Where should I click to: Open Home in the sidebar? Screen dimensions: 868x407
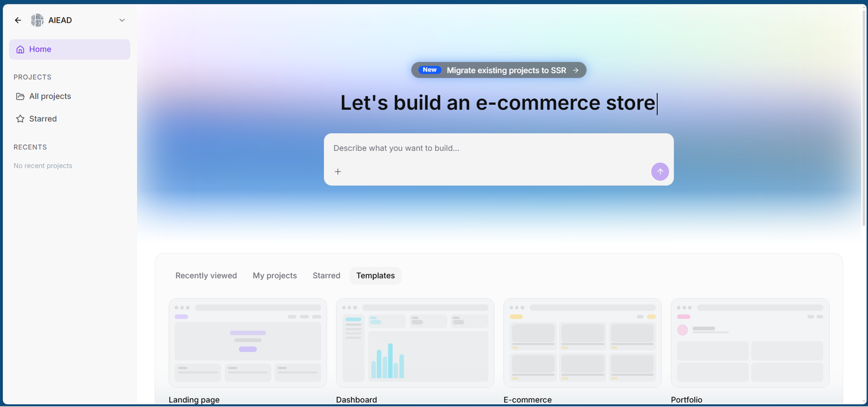point(69,49)
